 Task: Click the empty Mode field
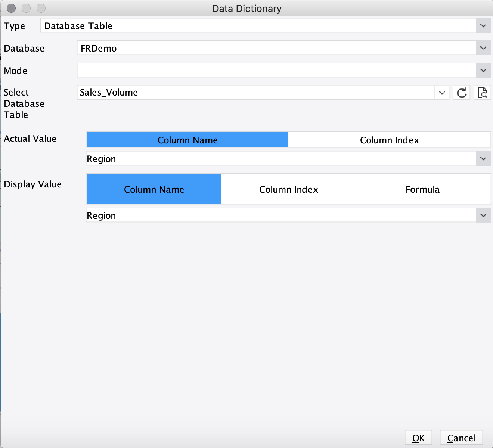pos(276,71)
